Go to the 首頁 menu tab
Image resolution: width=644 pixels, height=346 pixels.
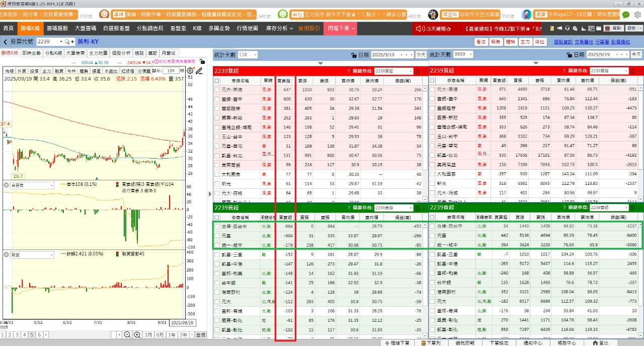pos(9,29)
